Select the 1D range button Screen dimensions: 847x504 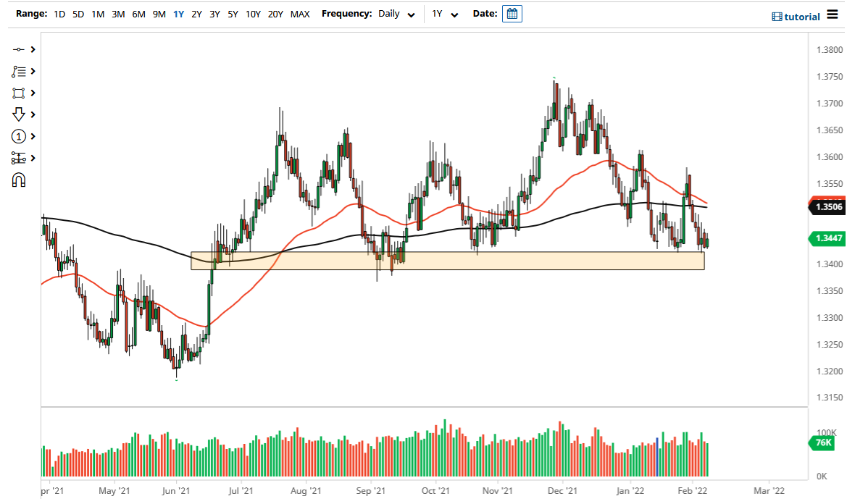tap(59, 14)
